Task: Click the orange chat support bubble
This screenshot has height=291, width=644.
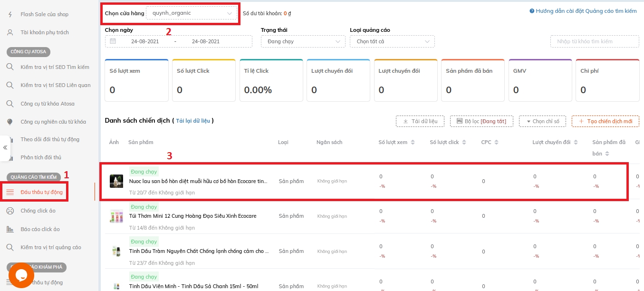Action: pyautogui.click(x=21, y=275)
